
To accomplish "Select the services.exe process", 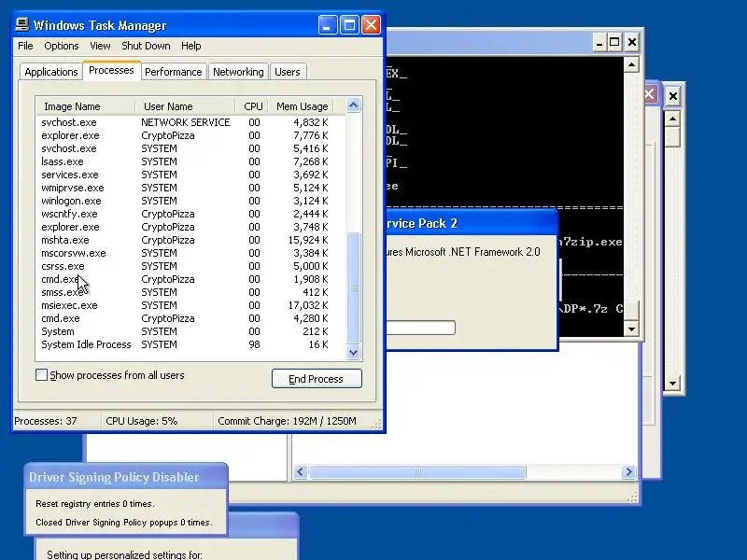I will (x=190, y=175).
